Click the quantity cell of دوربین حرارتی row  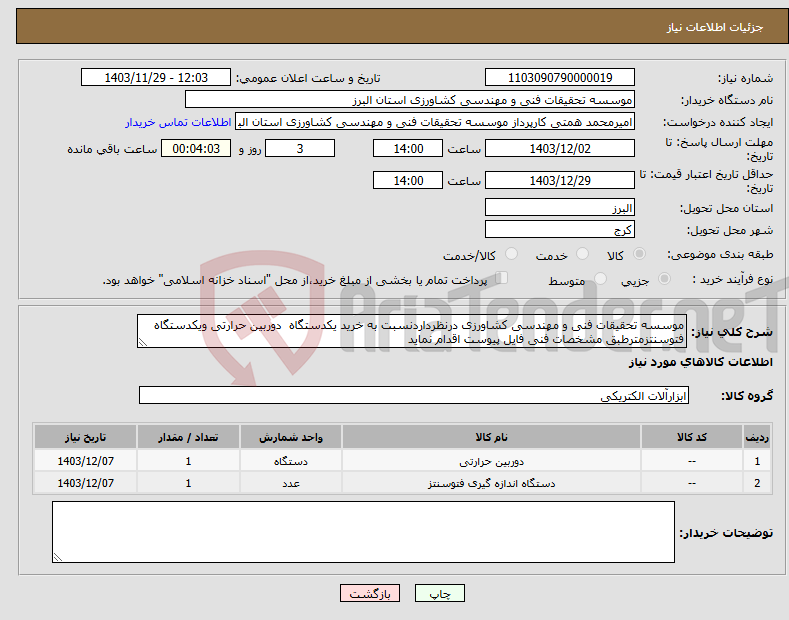click(x=188, y=461)
